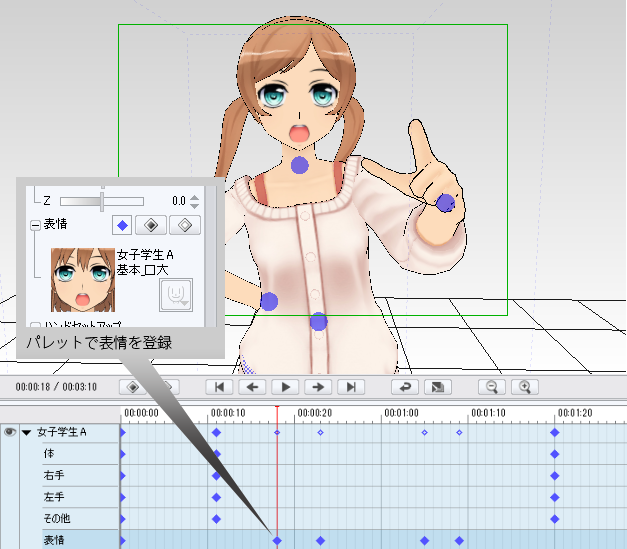Open the expression picker face icon
Screen dimensions: 627x549
click(x=176, y=295)
